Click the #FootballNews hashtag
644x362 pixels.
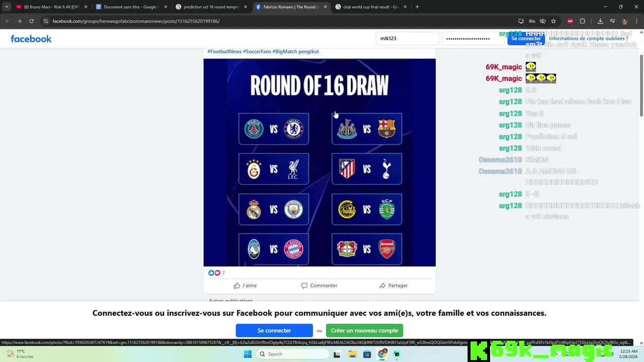tap(224, 51)
